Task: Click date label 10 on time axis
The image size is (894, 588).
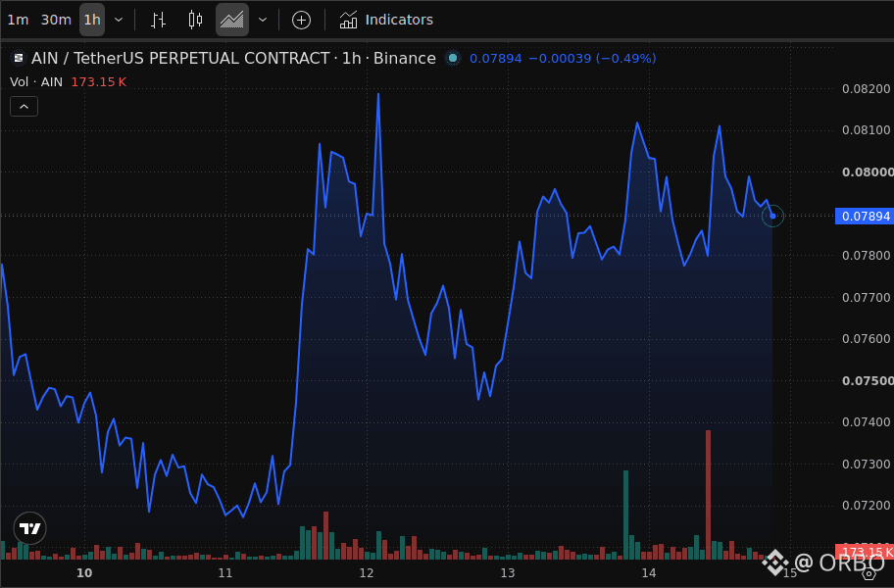Action: (84, 573)
